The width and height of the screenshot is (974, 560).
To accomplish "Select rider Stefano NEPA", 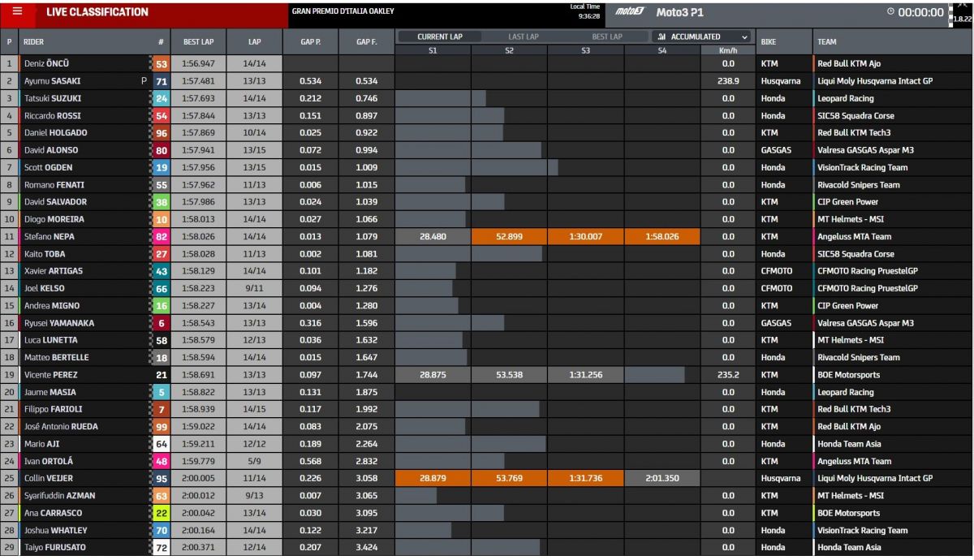I will (x=50, y=237).
